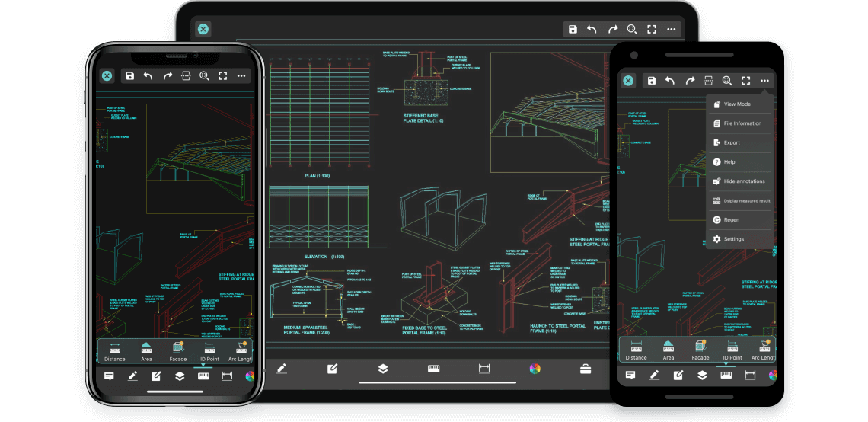This screenshot has width=868, height=422.
Task: Undo the last action on the left phone
Action: pyautogui.click(x=148, y=76)
